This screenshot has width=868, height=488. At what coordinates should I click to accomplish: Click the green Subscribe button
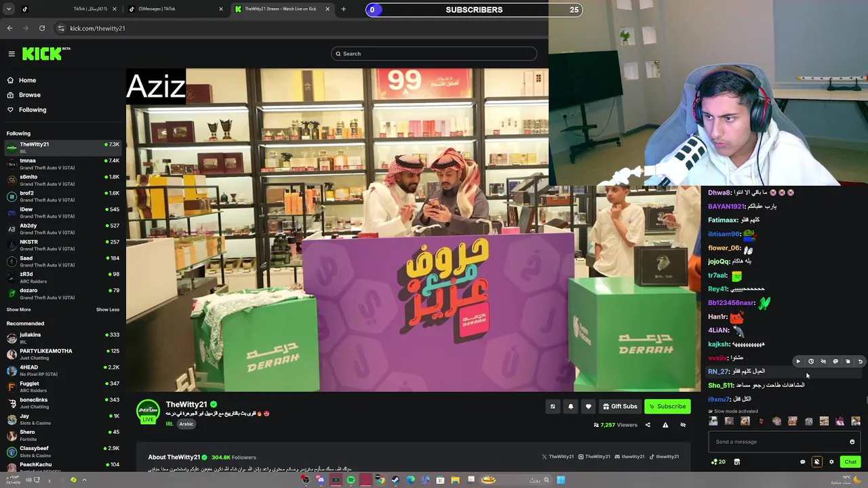(667, 406)
